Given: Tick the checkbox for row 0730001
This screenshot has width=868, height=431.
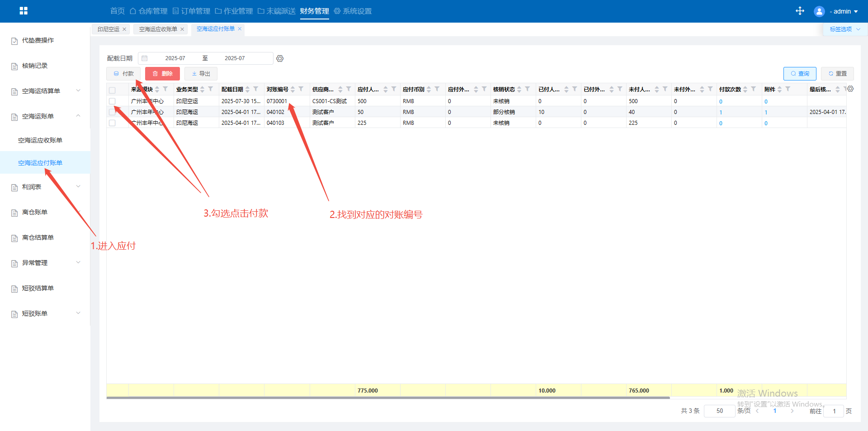Looking at the screenshot, I should [x=112, y=101].
